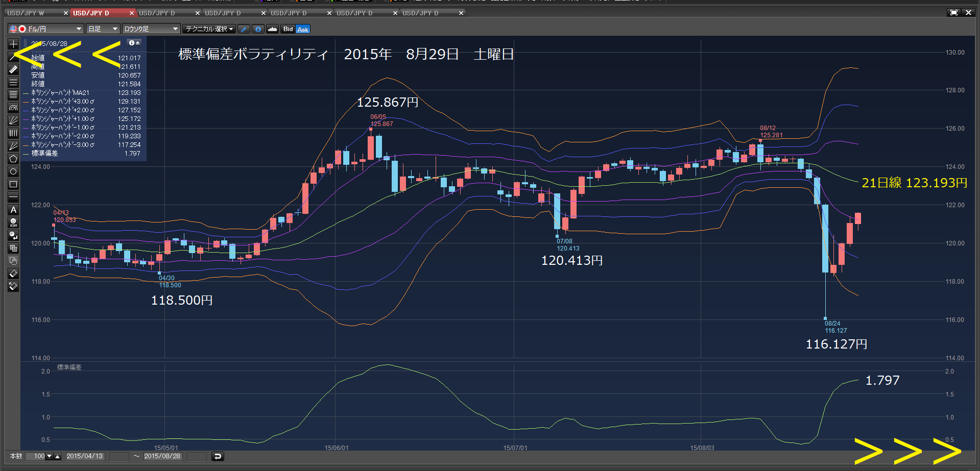Decrease bar count with down arrow

(x=50, y=456)
